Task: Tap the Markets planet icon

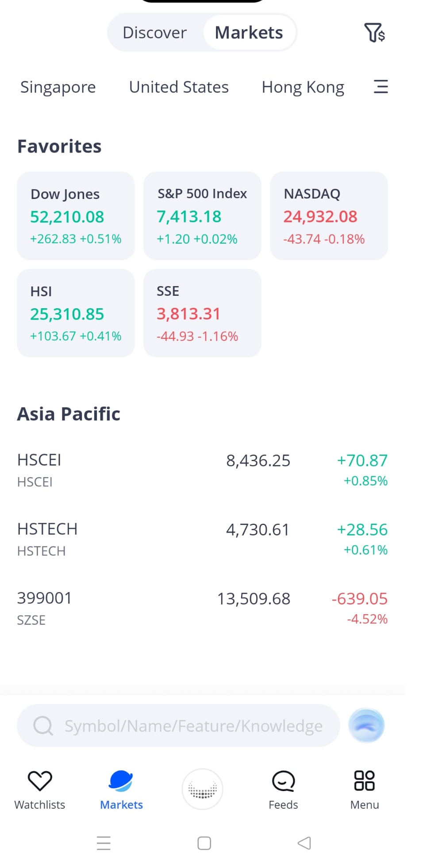Action: (x=121, y=780)
